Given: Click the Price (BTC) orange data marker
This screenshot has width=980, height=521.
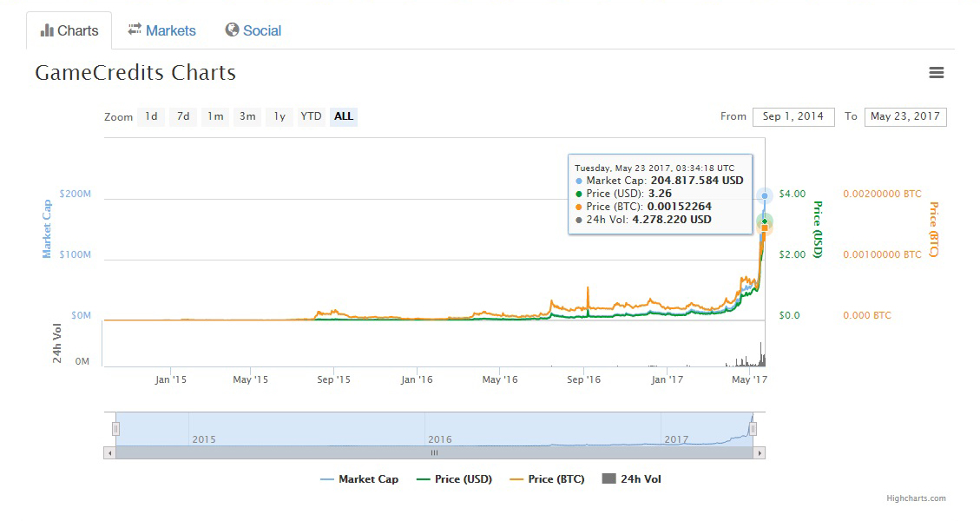Looking at the screenshot, I should (x=765, y=229).
